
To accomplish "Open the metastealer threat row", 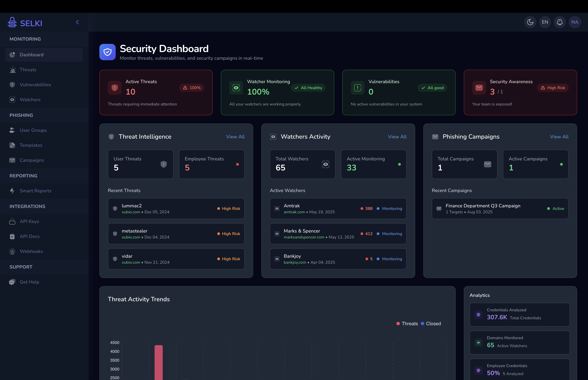I will tap(176, 234).
